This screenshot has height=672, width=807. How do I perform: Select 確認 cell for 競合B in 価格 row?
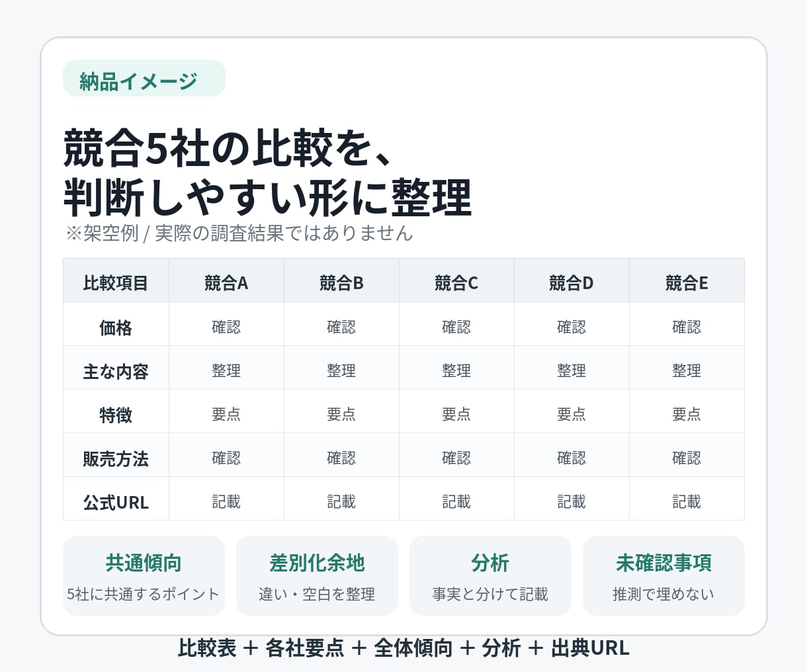tap(341, 324)
